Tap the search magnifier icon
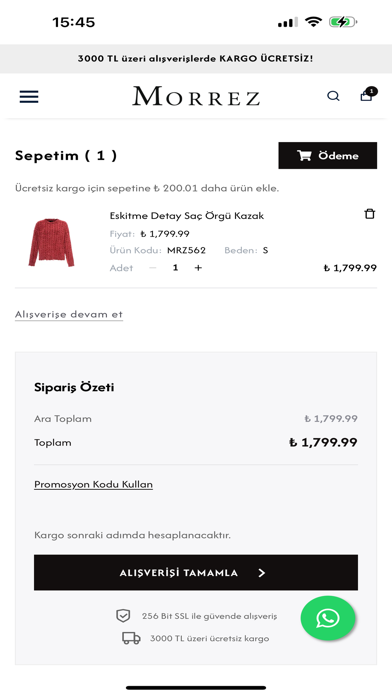The width and height of the screenshot is (392, 696). 333,96
